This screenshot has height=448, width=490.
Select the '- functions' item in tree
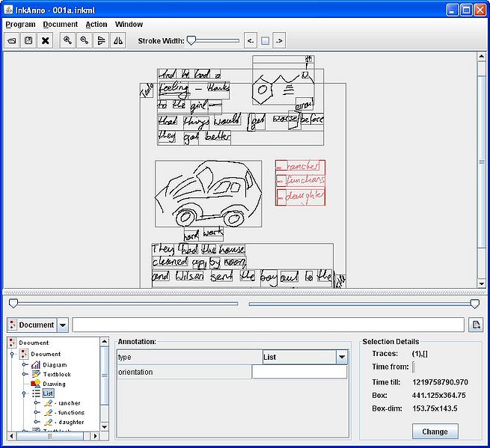coord(70,412)
